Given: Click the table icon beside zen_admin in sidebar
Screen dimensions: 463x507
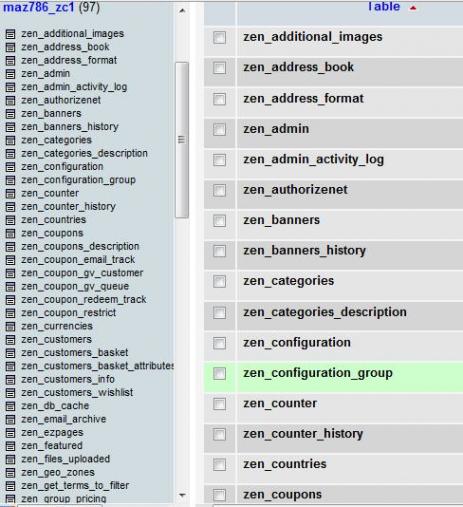Looking at the screenshot, I should [10, 74].
